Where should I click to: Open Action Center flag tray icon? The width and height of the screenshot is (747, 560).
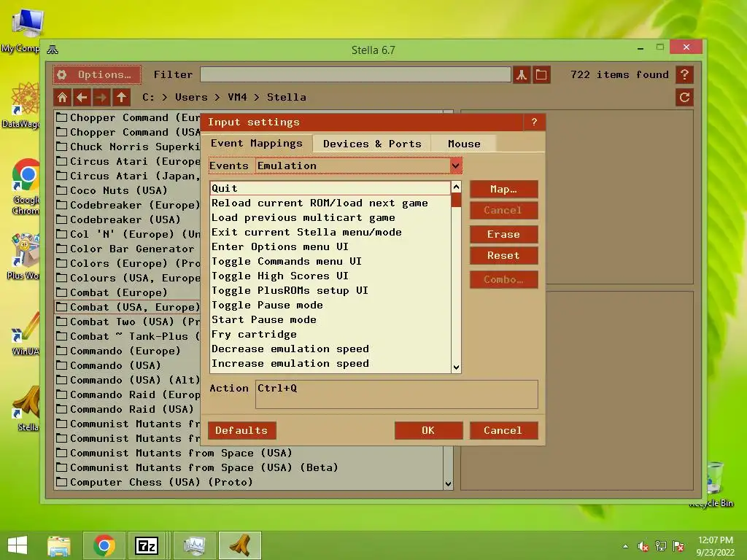(678, 546)
